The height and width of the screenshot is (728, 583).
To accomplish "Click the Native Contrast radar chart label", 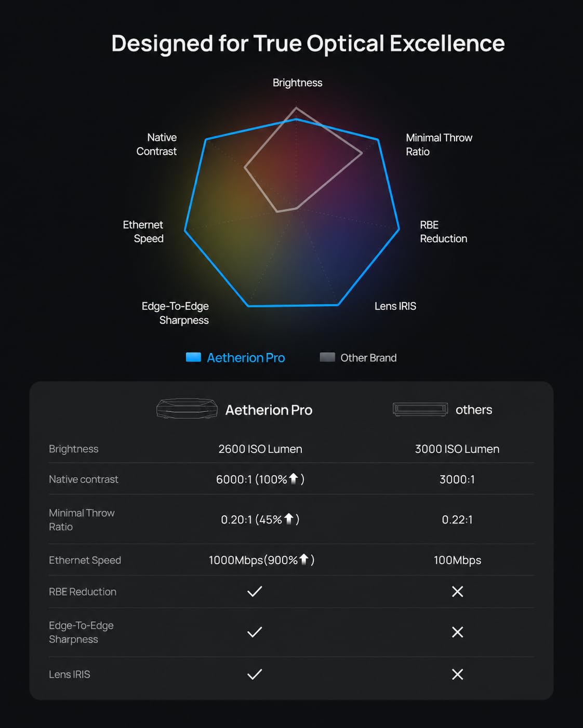I will [156, 144].
